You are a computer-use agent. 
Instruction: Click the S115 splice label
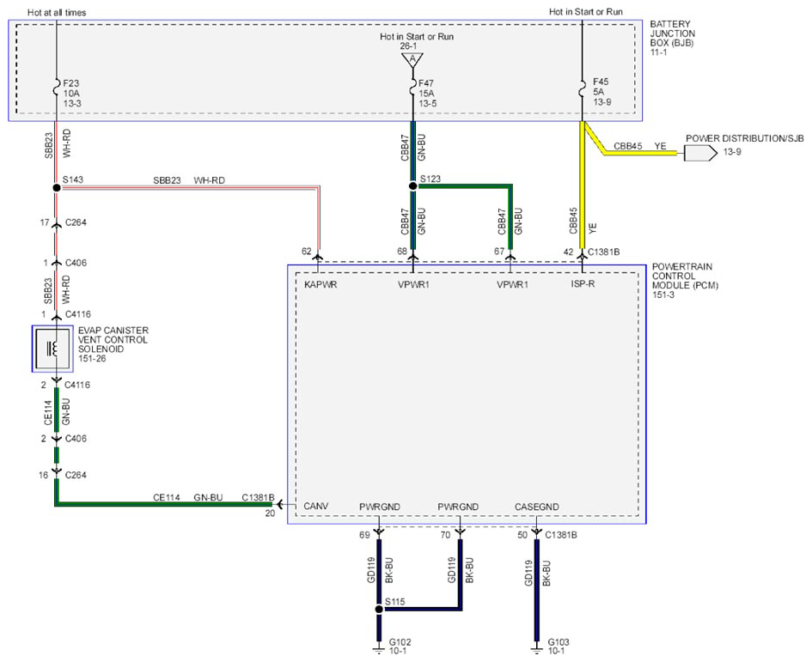click(x=395, y=602)
